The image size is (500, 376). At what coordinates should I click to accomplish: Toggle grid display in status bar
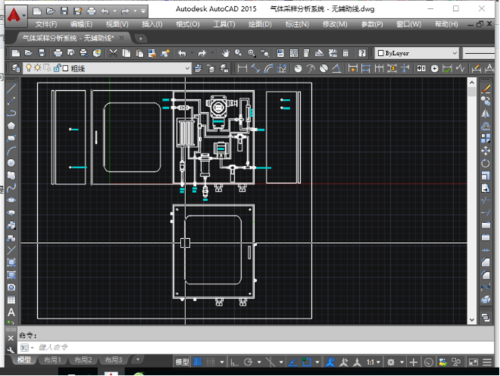coord(198,362)
